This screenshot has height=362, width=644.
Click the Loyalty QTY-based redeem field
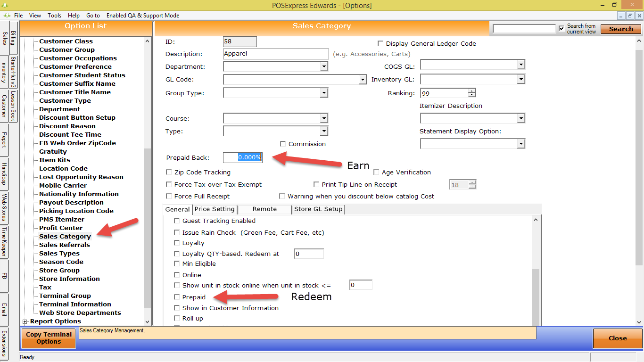309,254
